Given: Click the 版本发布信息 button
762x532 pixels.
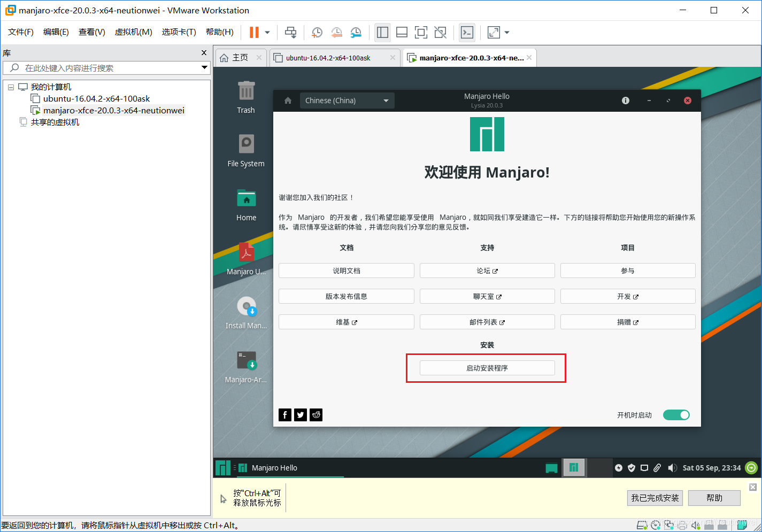Looking at the screenshot, I should click(347, 296).
